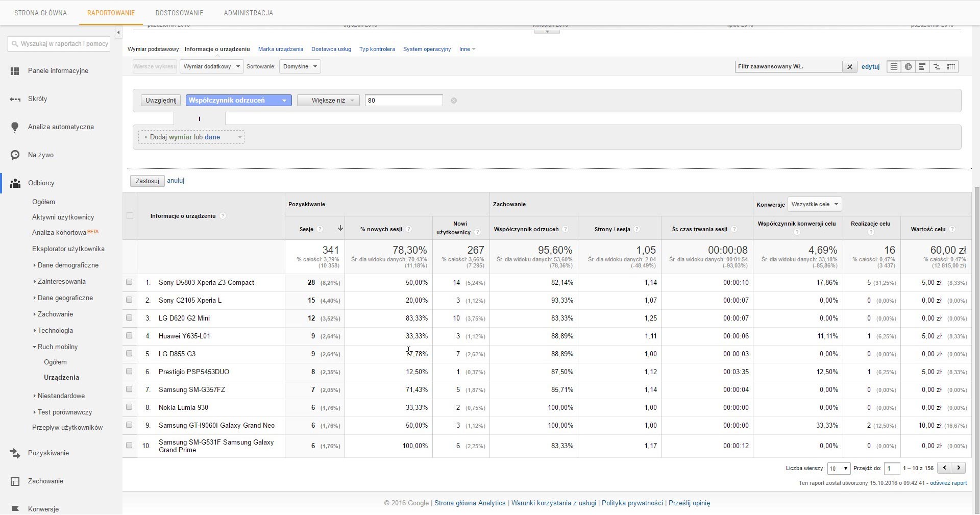Show help for % nowych sesji column

(409, 229)
